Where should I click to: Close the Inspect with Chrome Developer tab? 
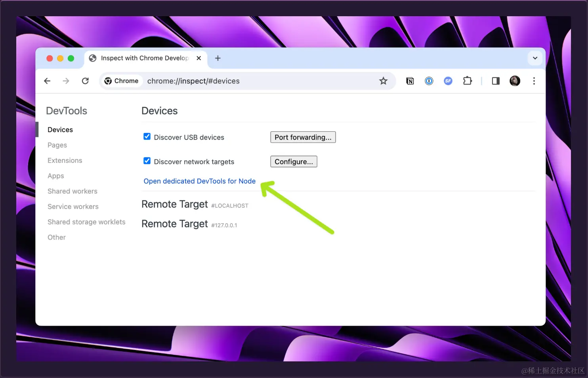(x=199, y=58)
